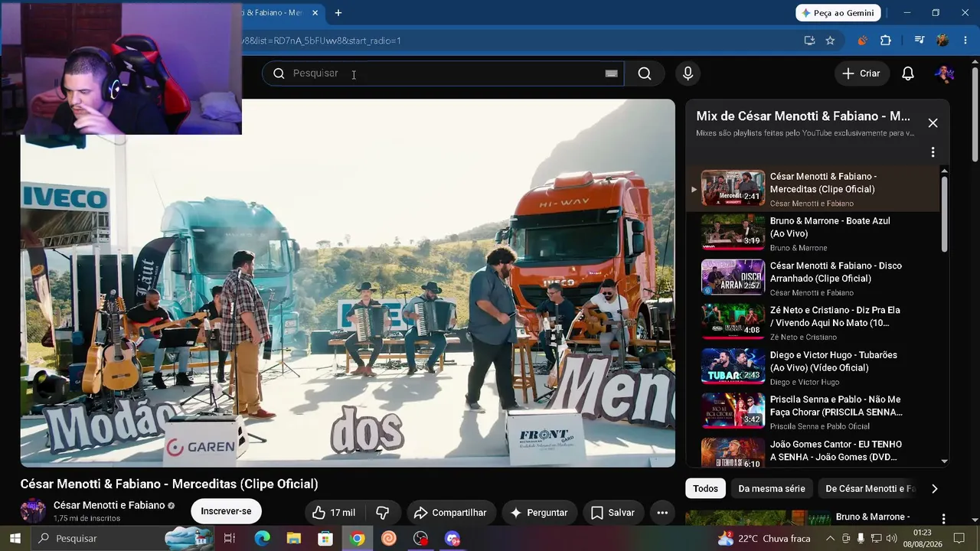The height and width of the screenshot is (551, 980).
Task: Like the video with 17 mil likes
Action: [334, 513]
